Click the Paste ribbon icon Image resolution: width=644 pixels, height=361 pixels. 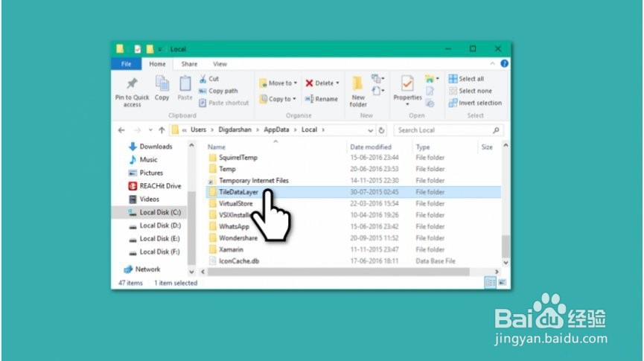pos(185,83)
